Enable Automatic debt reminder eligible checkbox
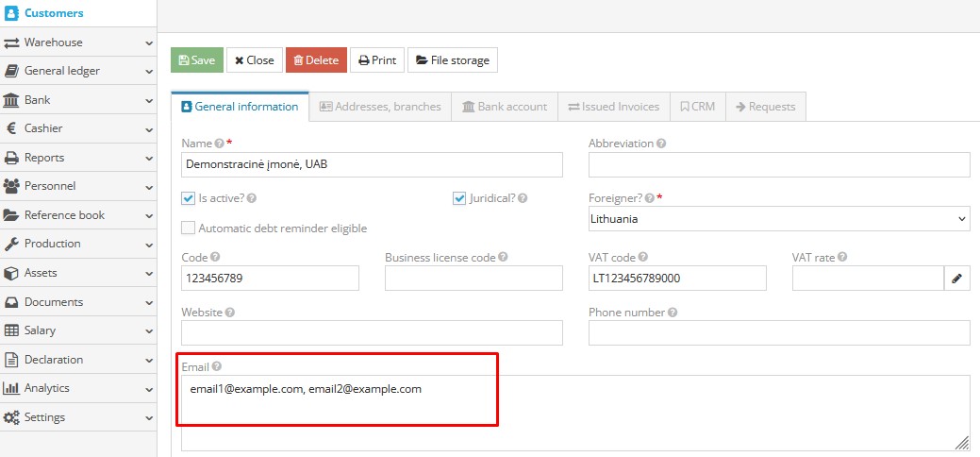Image resolution: width=980 pixels, height=457 pixels. pos(189,228)
